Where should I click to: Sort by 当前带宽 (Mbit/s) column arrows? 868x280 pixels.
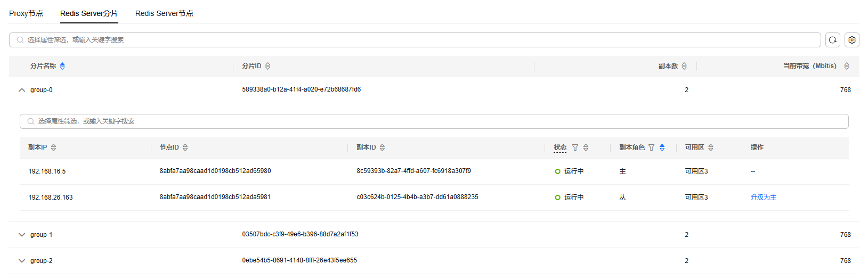tap(847, 66)
